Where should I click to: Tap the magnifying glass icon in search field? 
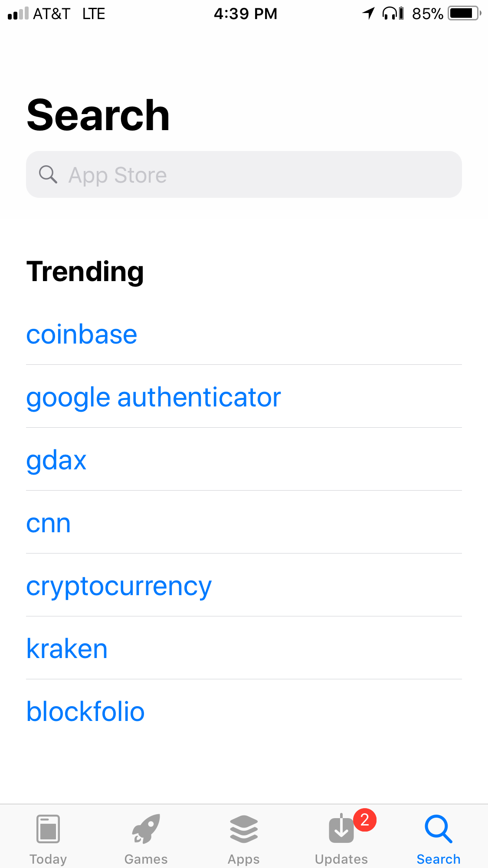click(x=48, y=175)
